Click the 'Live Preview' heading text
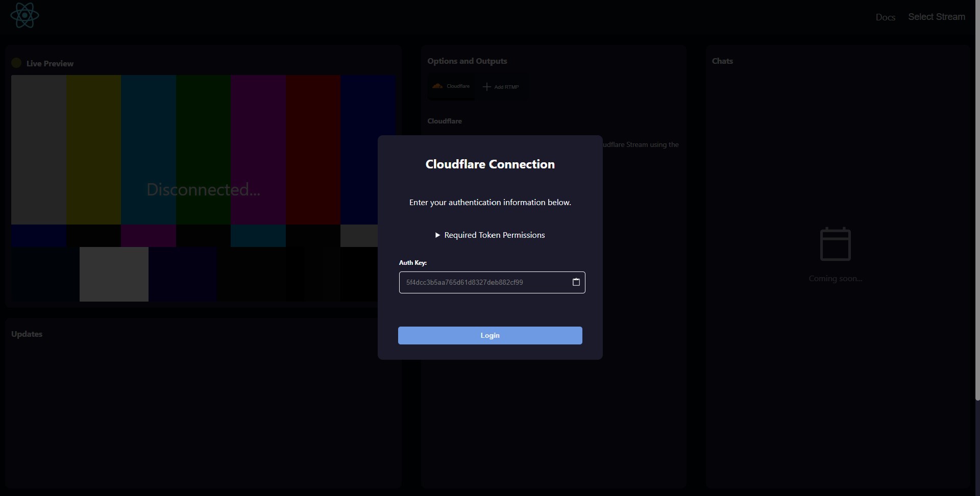Screen dimensions: 980x496 [x=50, y=64]
